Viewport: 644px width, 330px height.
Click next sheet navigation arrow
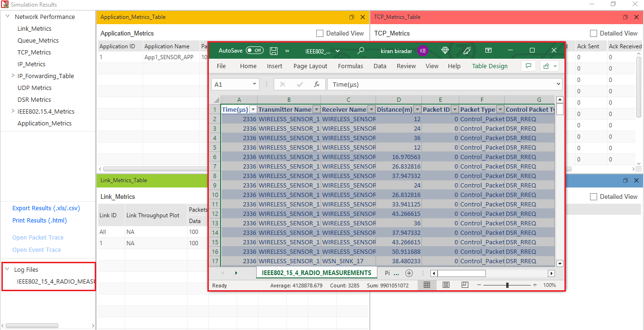pos(236,273)
